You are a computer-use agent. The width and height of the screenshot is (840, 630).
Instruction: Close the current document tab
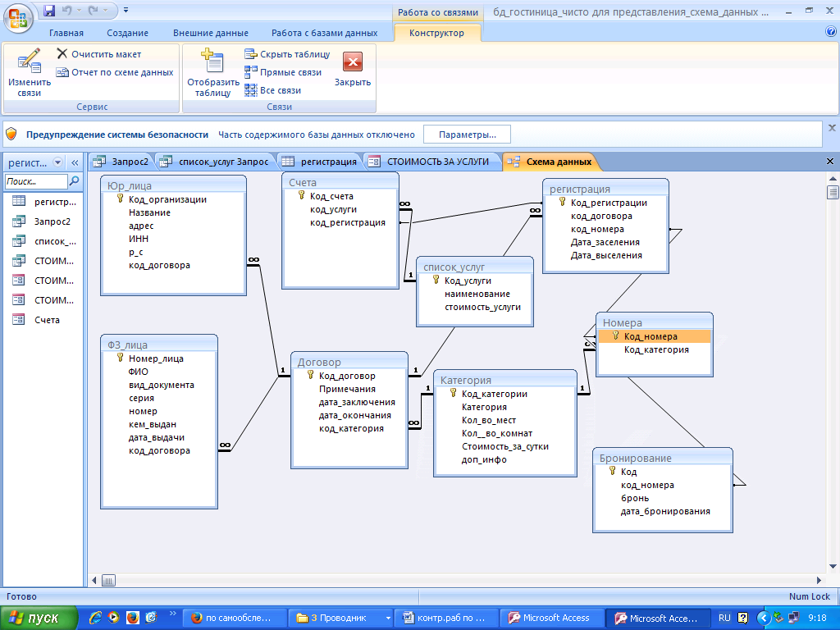point(830,162)
